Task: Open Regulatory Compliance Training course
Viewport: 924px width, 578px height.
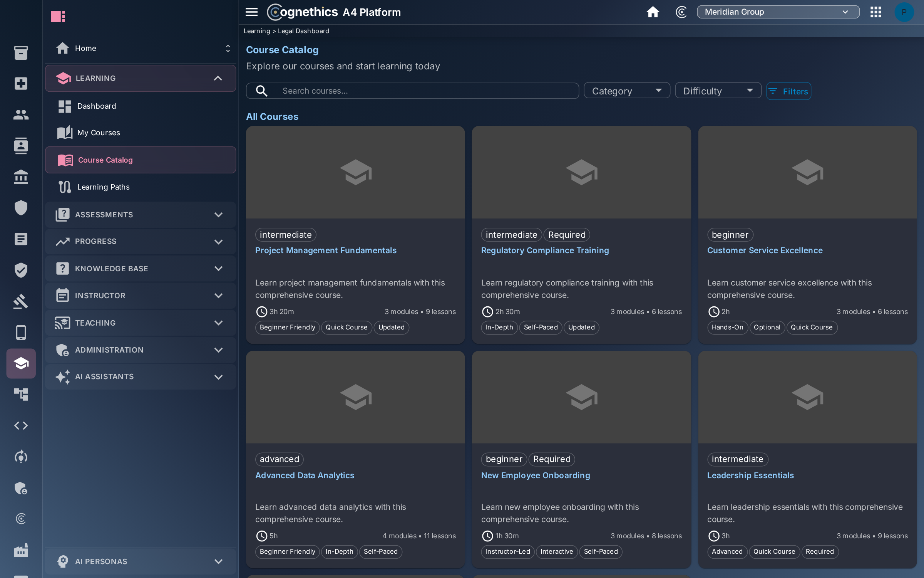Action: (545, 250)
